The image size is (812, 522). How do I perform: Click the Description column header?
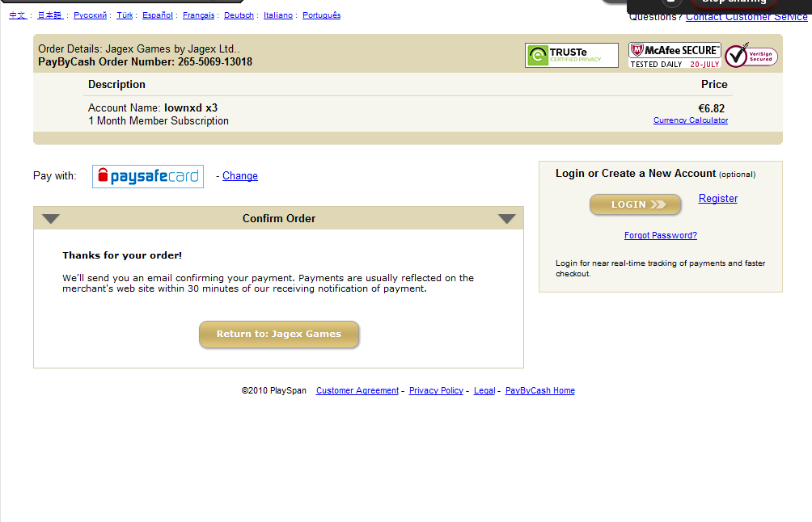tap(116, 84)
